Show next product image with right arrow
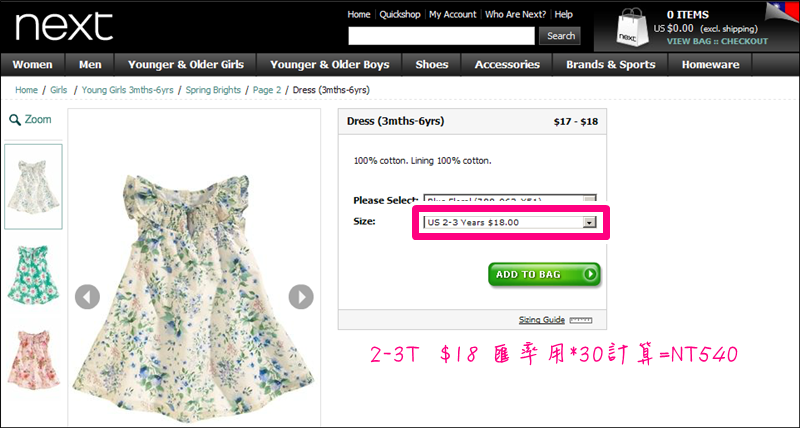This screenshot has height=428, width=800. tap(301, 297)
